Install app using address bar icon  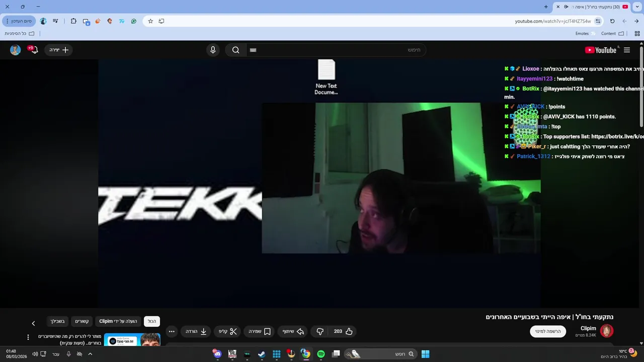(162, 21)
